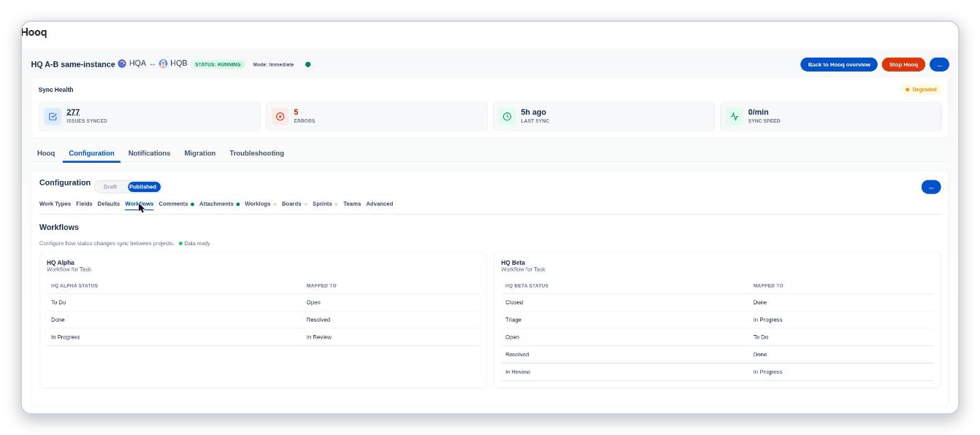Click the 0/min sync speed value
Image resolution: width=980 pixels, height=435 pixels.
[x=758, y=112]
